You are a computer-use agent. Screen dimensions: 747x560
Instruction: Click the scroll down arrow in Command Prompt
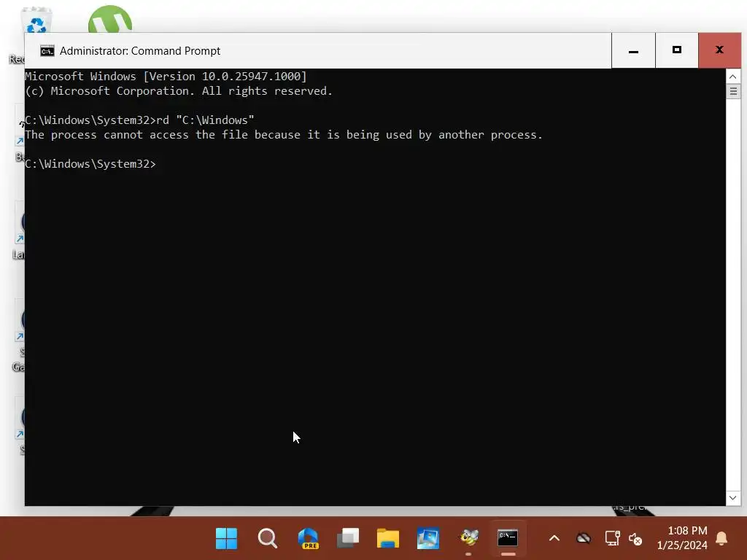coord(732,498)
